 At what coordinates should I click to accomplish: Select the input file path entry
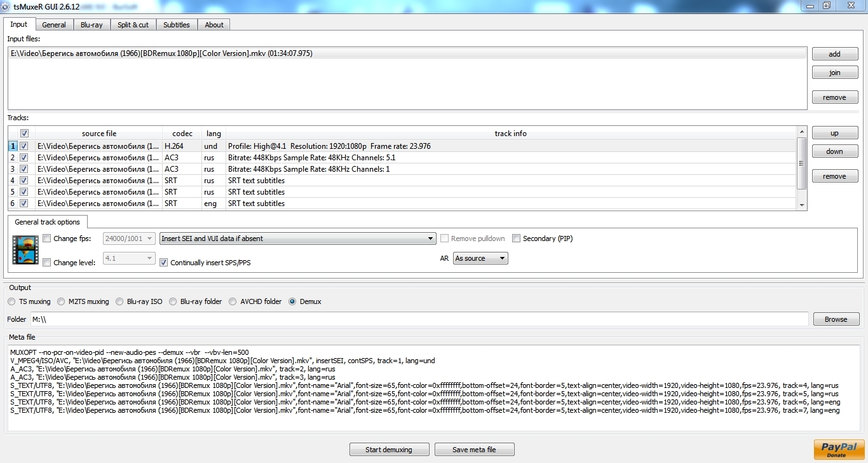407,53
